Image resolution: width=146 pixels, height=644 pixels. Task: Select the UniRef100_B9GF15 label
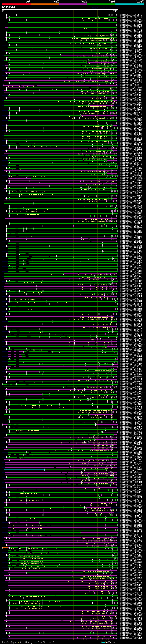point(131,278)
